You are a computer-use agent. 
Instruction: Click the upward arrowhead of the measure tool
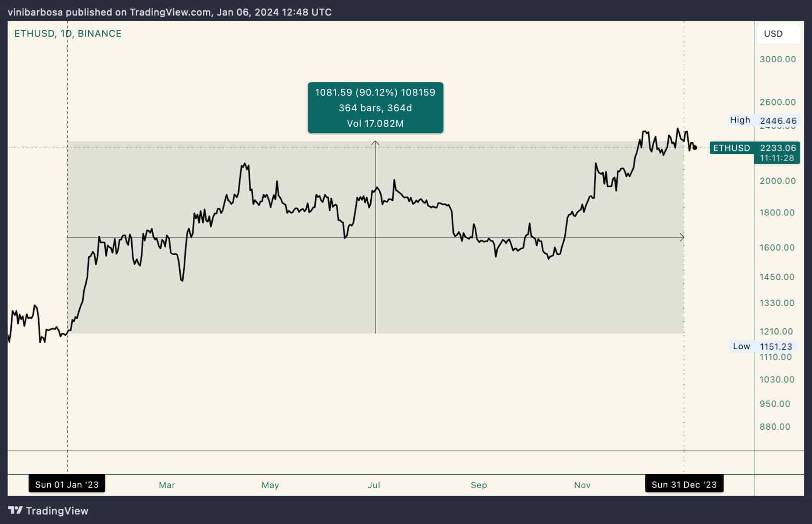[x=375, y=143]
